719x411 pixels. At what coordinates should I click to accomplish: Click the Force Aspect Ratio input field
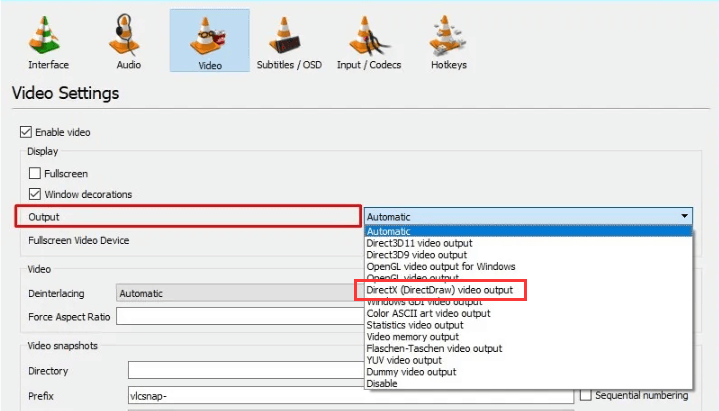(x=240, y=317)
